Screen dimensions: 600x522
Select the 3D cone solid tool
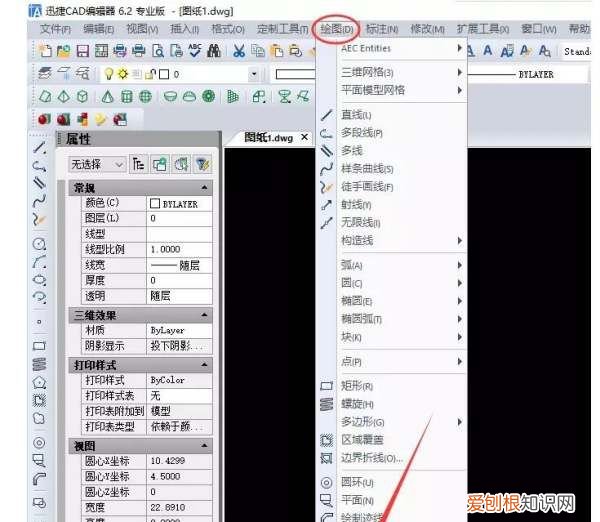[x=108, y=96]
